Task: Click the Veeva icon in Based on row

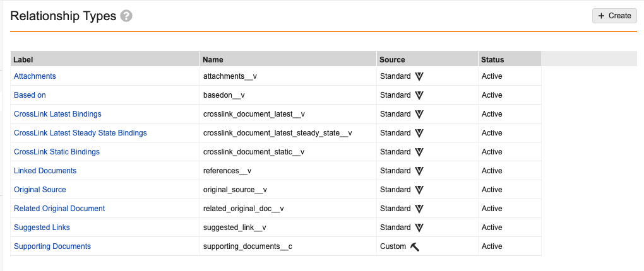Action: pos(419,95)
